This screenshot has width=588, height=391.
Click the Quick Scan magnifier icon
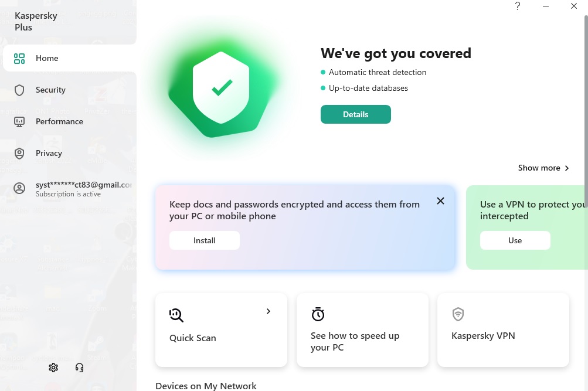coord(176,315)
